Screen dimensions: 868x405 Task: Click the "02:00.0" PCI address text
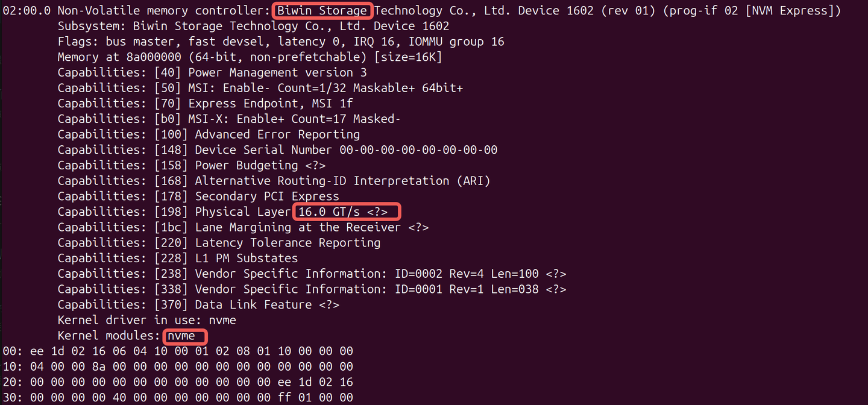point(27,11)
